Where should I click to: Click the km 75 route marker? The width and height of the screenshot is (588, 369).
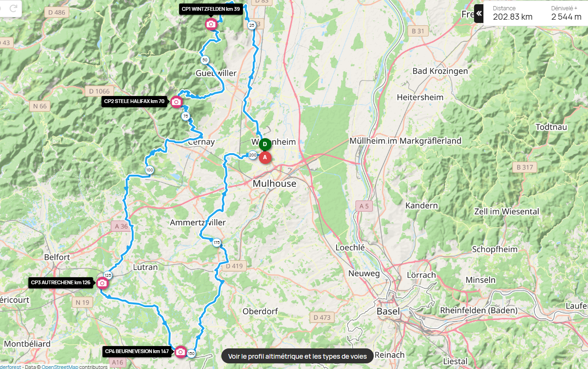point(186,116)
